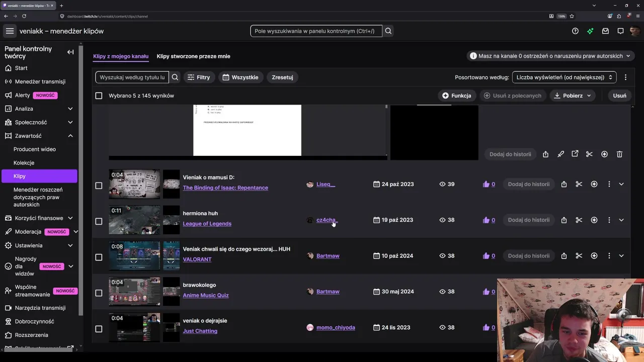This screenshot has width=644, height=362.
Task: Select the 'Veniak chwali się' clip checkbox
Action: (99, 257)
